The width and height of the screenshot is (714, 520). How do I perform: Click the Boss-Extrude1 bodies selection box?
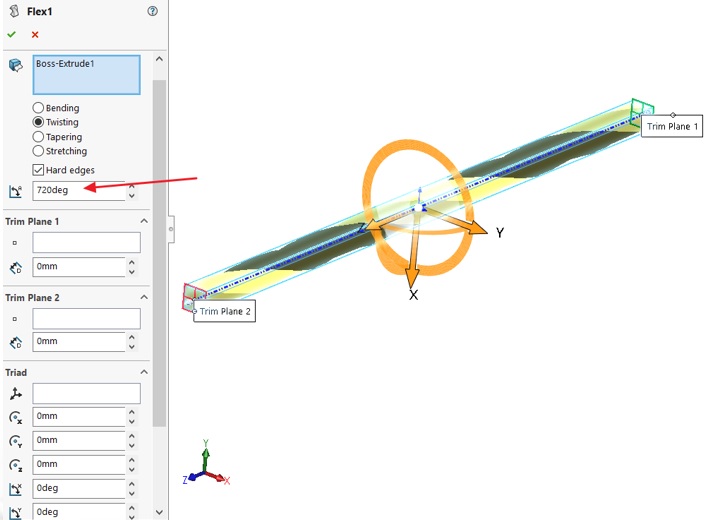pos(87,75)
